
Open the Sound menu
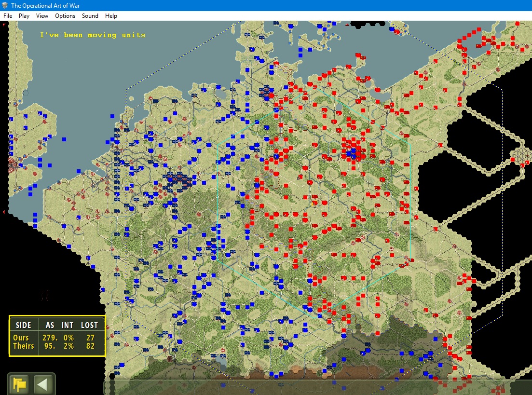pyautogui.click(x=90, y=15)
